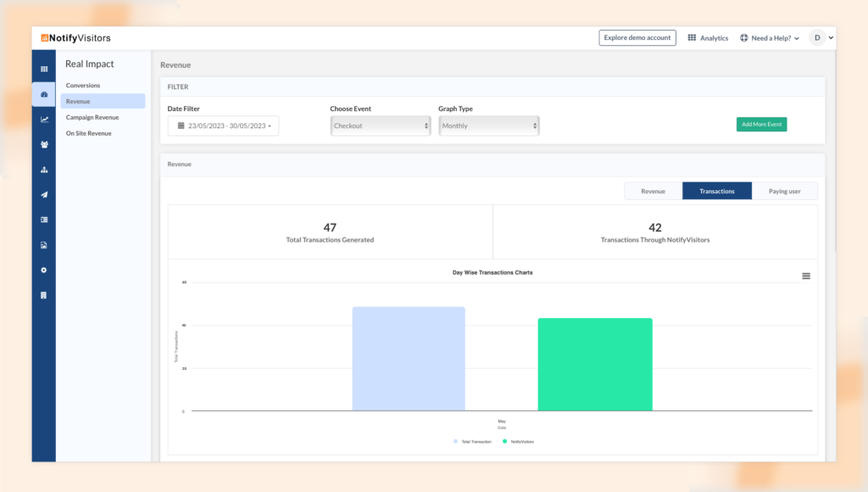This screenshot has height=492, width=868.
Task: Expand the user account chevron
Action: click(831, 37)
